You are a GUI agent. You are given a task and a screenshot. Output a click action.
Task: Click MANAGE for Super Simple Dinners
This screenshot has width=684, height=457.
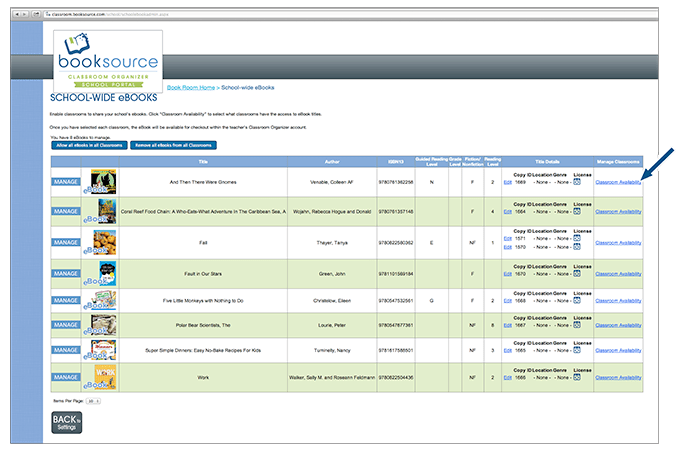coord(66,350)
